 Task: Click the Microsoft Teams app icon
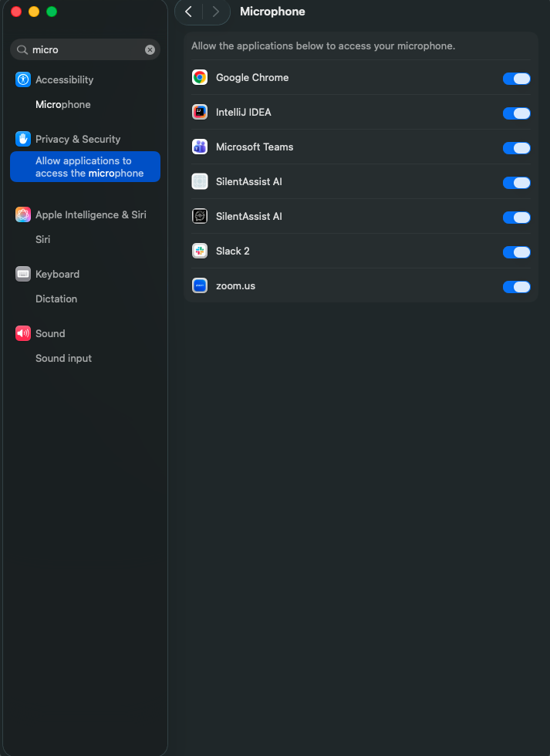click(200, 147)
